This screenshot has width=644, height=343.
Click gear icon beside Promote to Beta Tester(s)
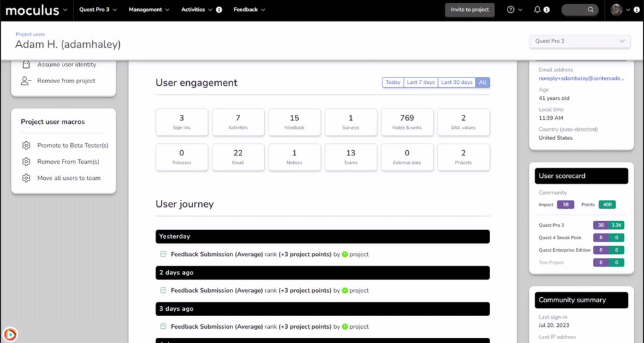26,146
